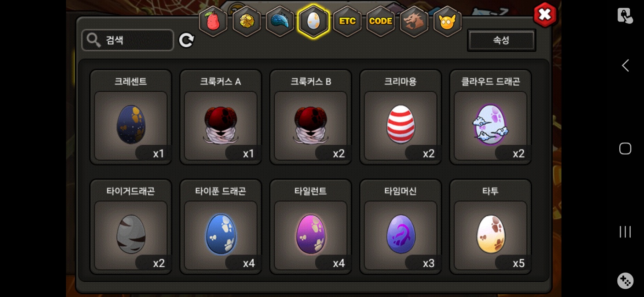
Task: Open the game controller shortcut icon
Action: pos(625,280)
